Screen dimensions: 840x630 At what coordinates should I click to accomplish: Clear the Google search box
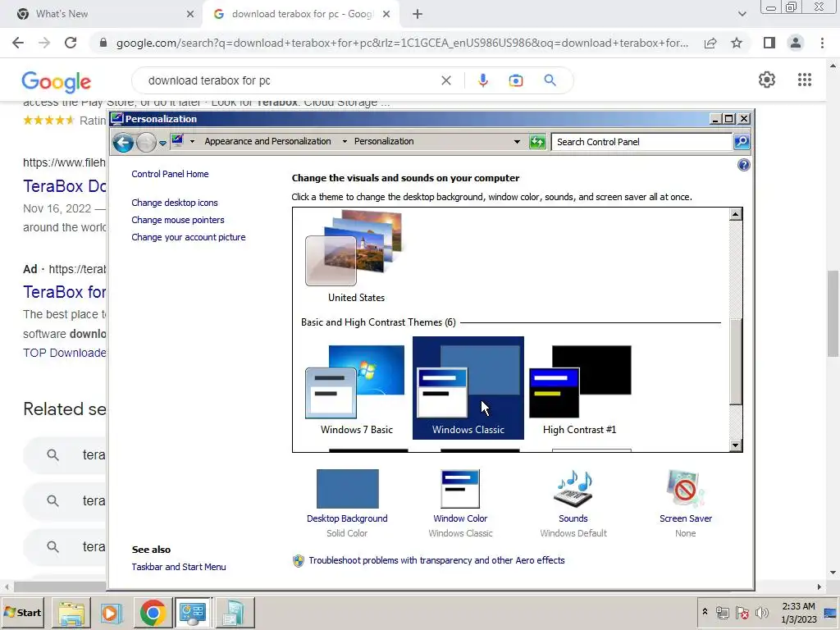[445, 80]
